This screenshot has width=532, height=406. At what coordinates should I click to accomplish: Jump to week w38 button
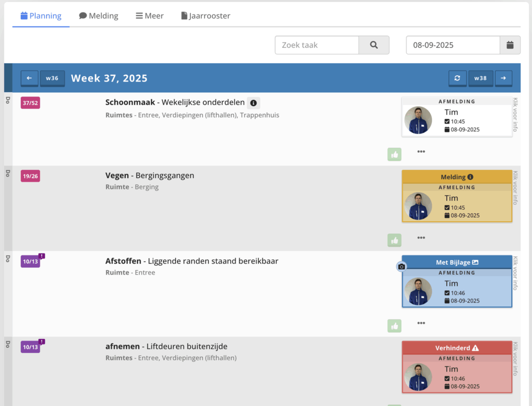click(481, 78)
